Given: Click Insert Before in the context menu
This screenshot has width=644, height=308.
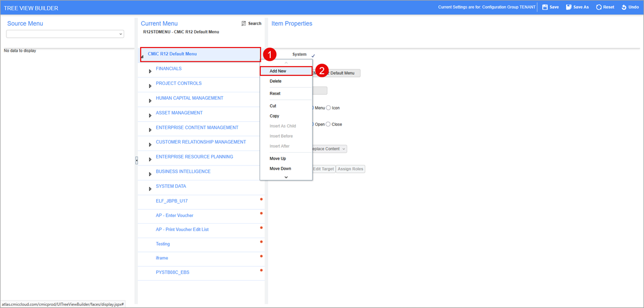Looking at the screenshot, I should pyautogui.click(x=286, y=136).
